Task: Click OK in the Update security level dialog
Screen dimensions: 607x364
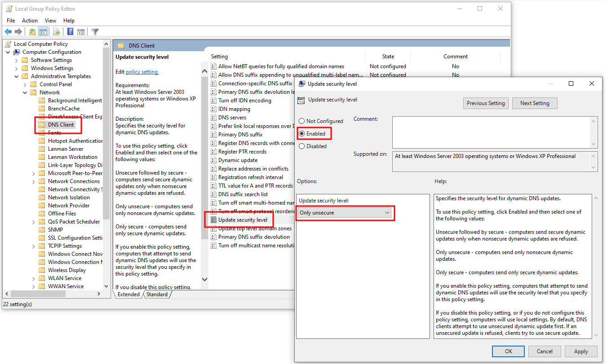Action: pos(508,351)
